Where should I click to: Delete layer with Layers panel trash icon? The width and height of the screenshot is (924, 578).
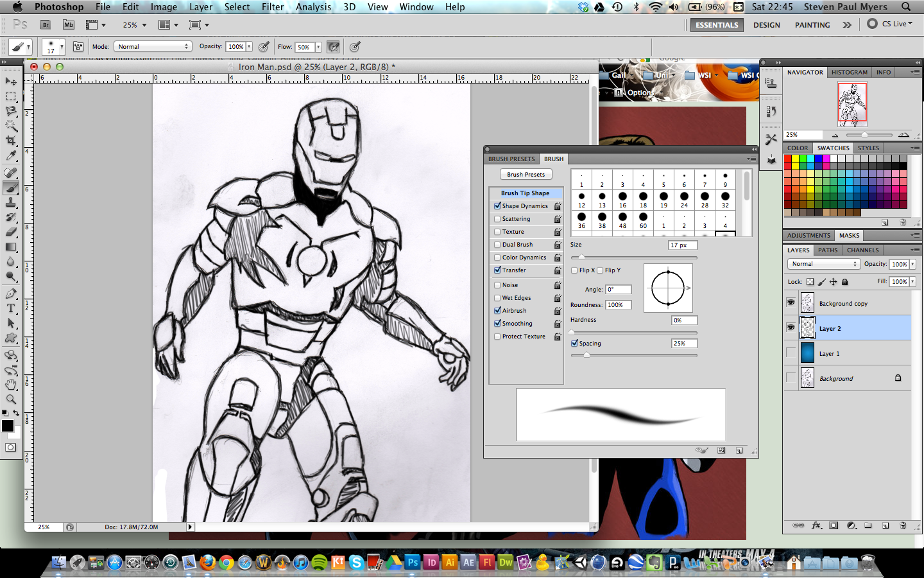pos(903,525)
